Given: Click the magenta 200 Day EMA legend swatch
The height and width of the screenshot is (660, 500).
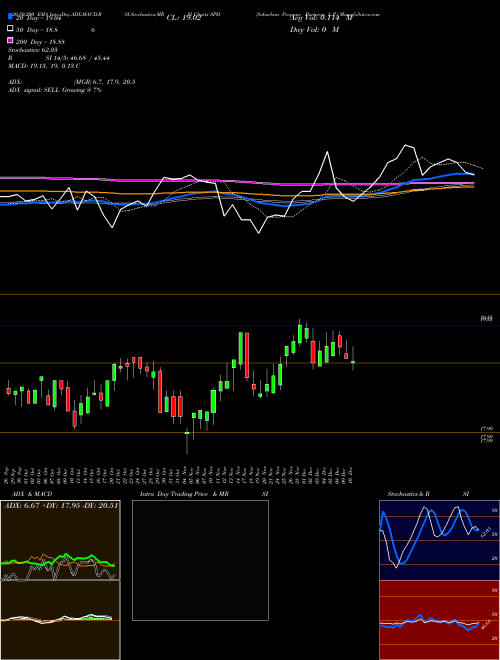Looking at the screenshot, I should (10, 41).
